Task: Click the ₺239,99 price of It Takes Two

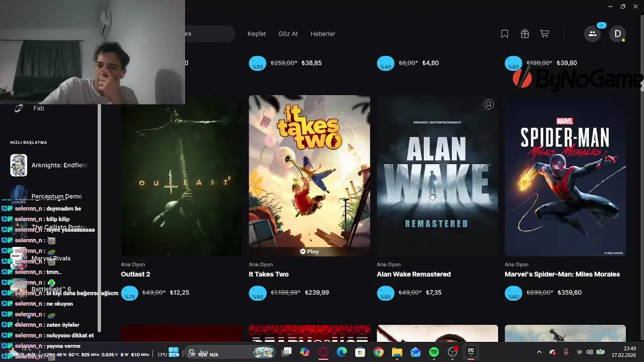Action: pyautogui.click(x=317, y=293)
